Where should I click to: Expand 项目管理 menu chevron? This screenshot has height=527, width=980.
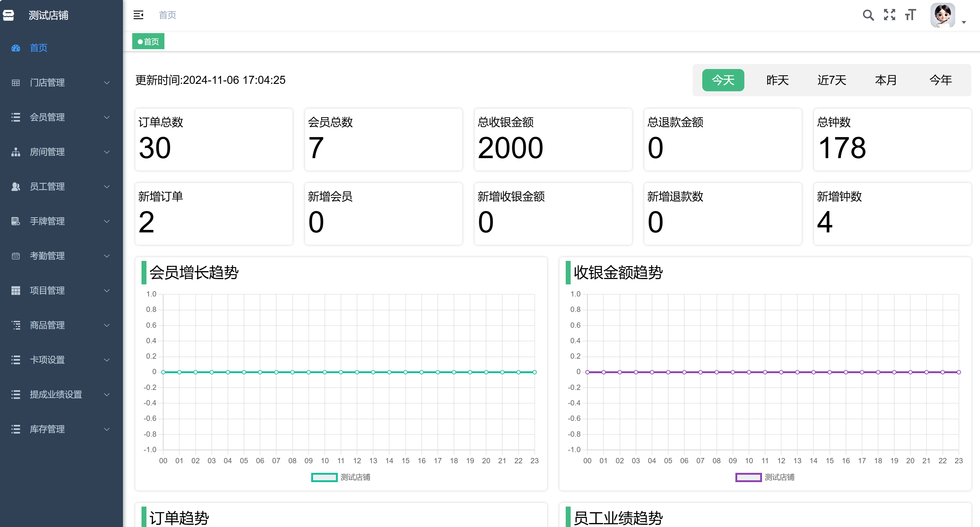coord(107,291)
